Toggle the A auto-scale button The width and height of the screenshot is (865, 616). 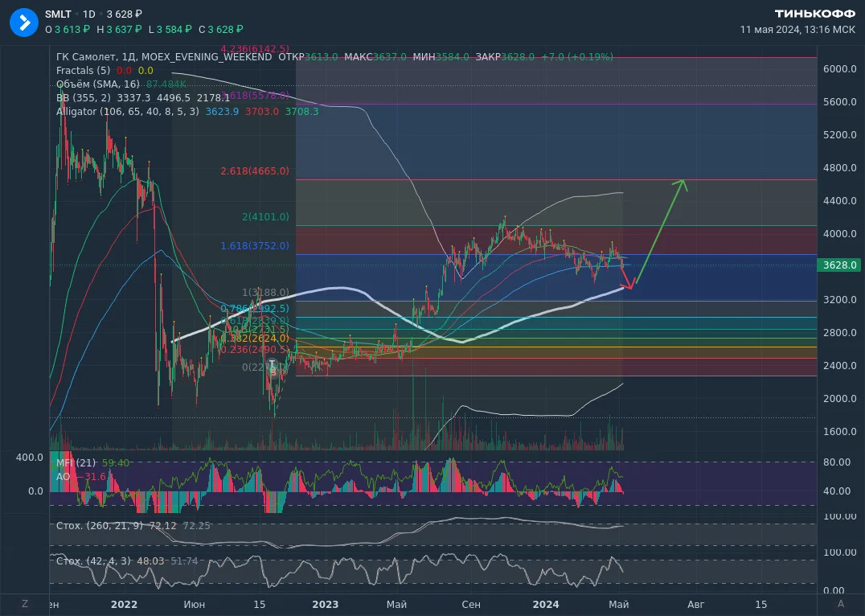coord(841,604)
